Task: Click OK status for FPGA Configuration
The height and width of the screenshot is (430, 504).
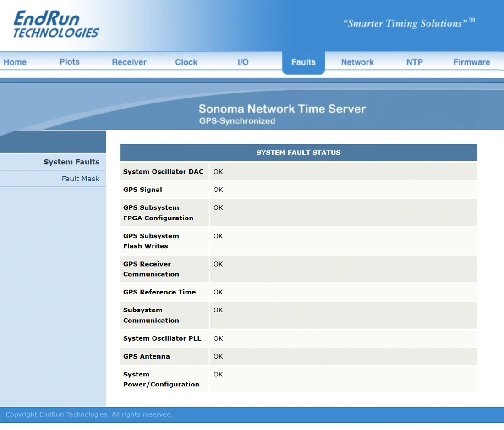Action: [x=218, y=207]
